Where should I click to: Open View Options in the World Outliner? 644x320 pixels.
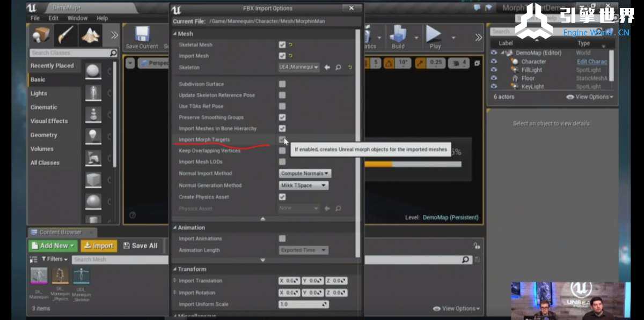tap(590, 97)
